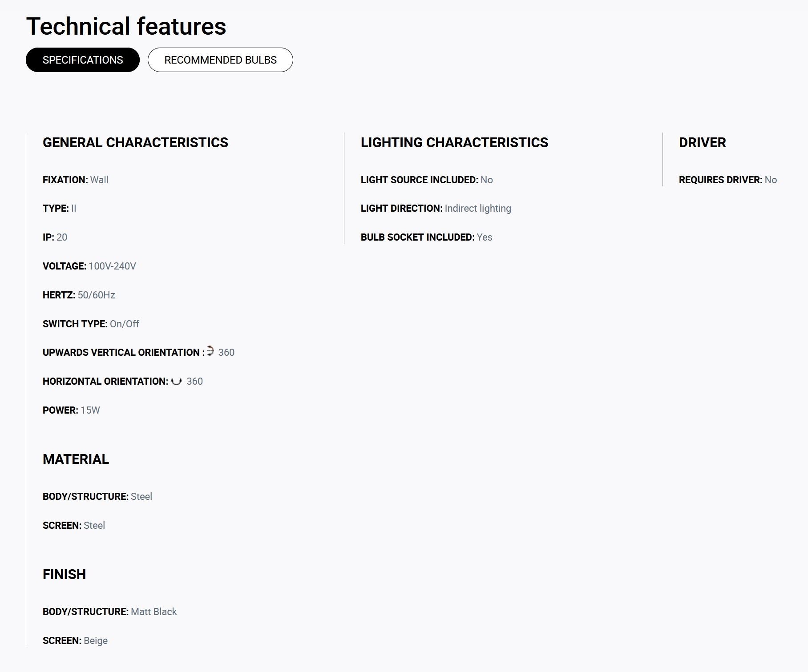
Task: Select the Driver section heading
Action: pos(702,143)
